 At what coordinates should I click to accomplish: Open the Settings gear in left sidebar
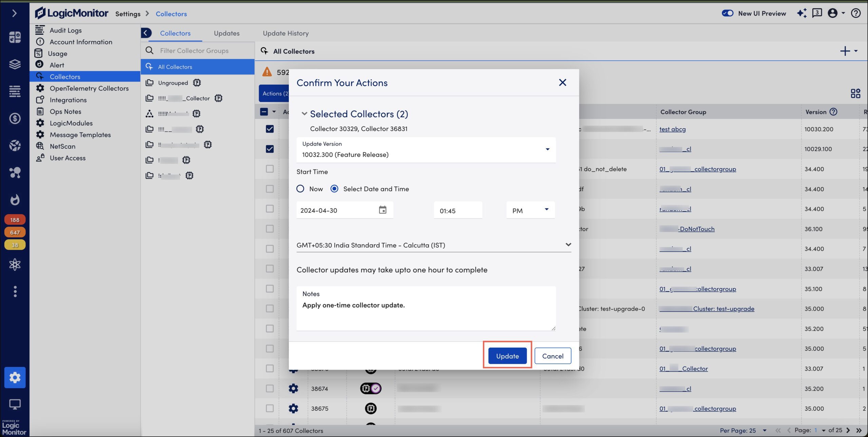coord(15,377)
